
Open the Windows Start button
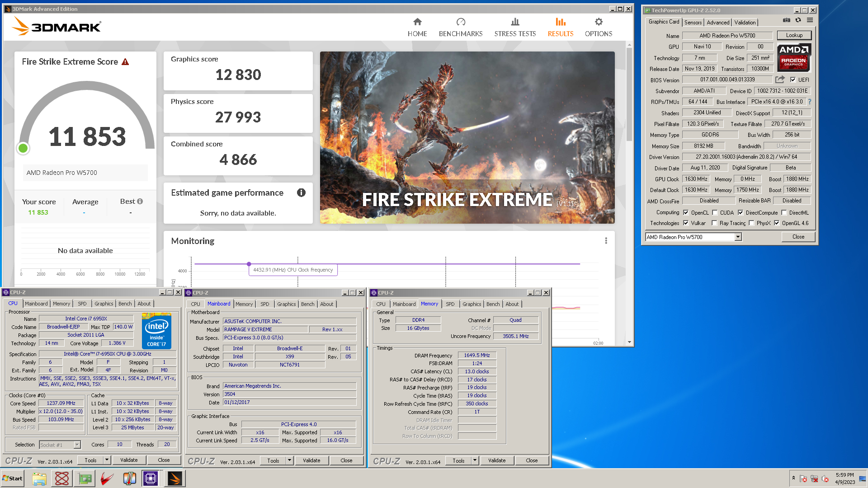pyautogui.click(x=13, y=479)
